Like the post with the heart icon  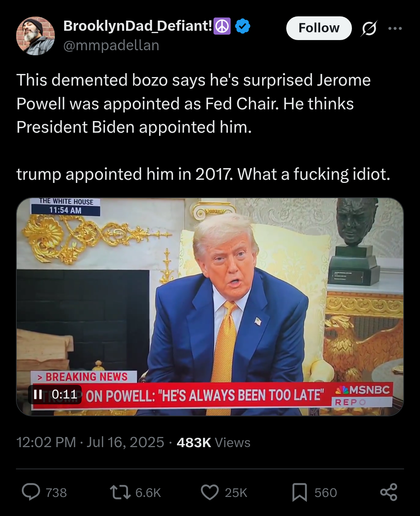[210, 492]
